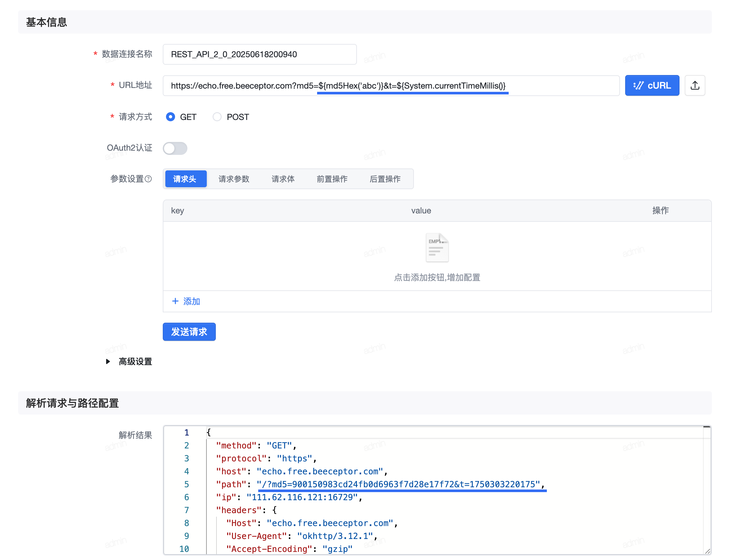The width and height of the screenshot is (752, 560).
Task: Click the 添加 link to add config
Action: [x=191, y=301]
